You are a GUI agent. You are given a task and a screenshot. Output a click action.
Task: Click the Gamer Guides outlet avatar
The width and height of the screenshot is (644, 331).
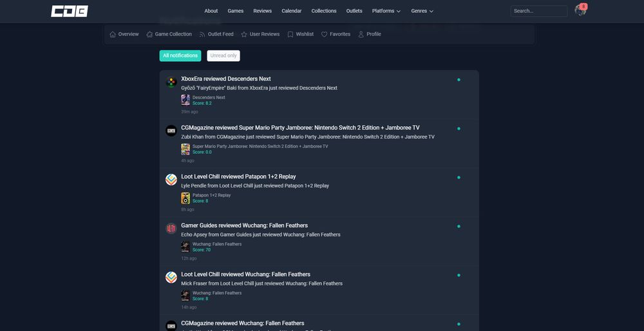[x=171, y=229]
